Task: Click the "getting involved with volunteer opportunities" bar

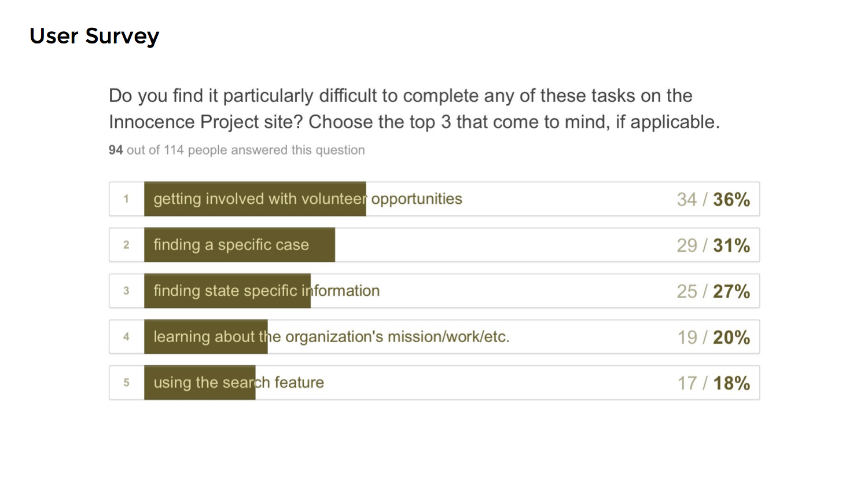Action: click(255, 199)
